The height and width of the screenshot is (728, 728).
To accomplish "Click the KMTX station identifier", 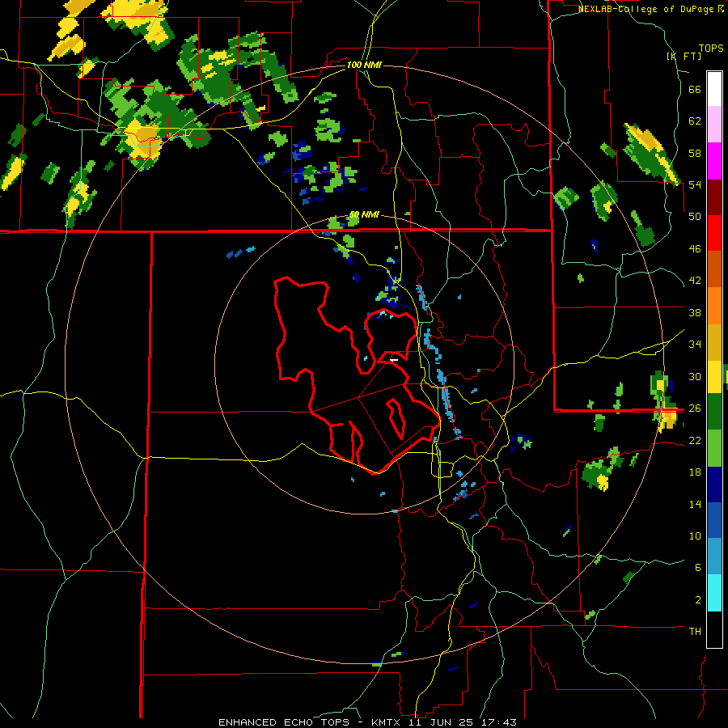I will pos(385,722).
